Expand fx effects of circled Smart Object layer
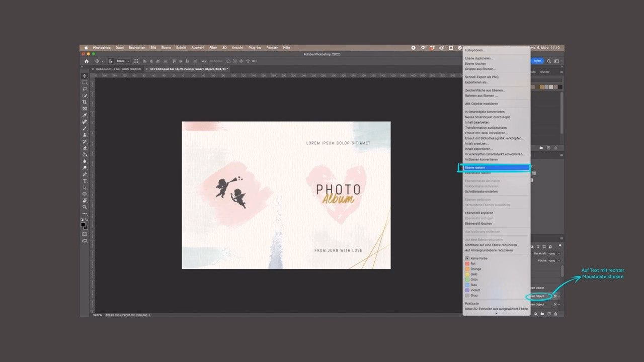Viewport: 644px width, 362px height. 559,296
